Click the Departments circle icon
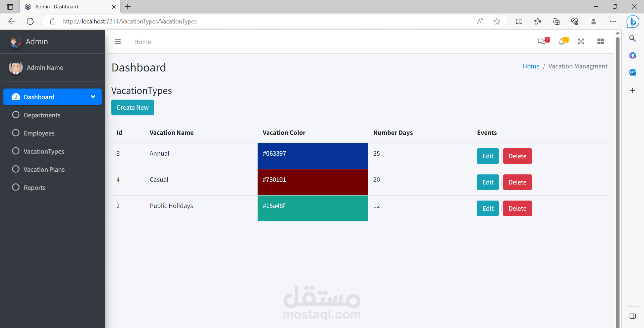The height and width of the screenshot is (328, 644). tap(16, 115)
